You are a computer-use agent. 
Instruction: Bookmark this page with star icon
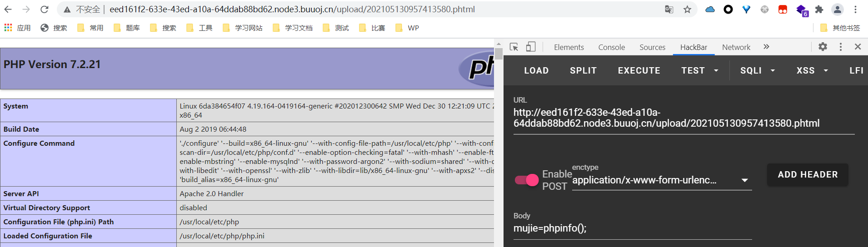687,10
